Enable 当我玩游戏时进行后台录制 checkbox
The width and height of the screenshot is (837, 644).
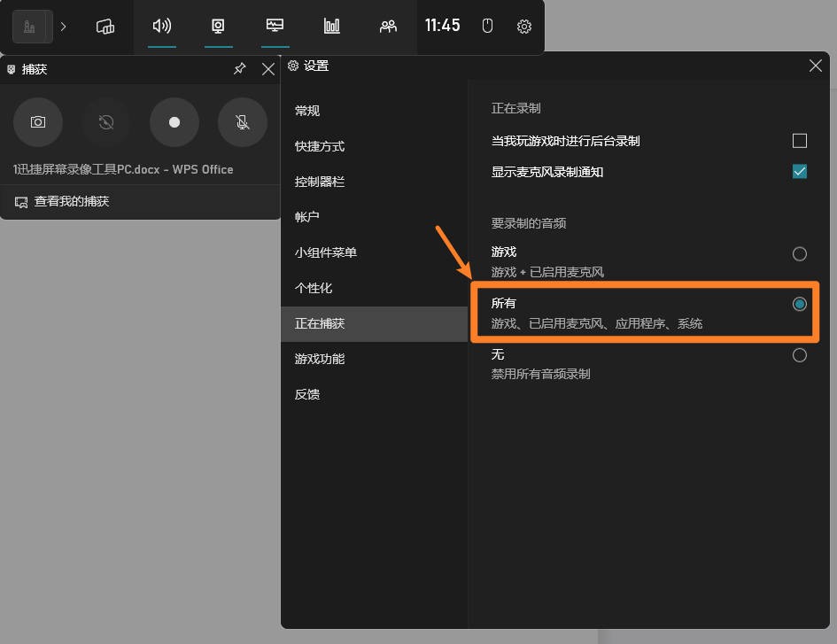pyautogui.click(x=800, y=140)
